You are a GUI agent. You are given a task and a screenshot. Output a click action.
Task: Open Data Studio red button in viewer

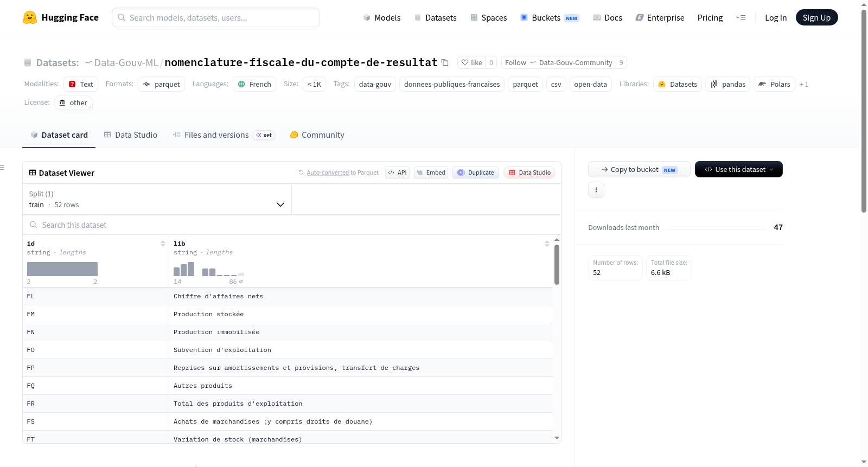(x=529, y=172)
